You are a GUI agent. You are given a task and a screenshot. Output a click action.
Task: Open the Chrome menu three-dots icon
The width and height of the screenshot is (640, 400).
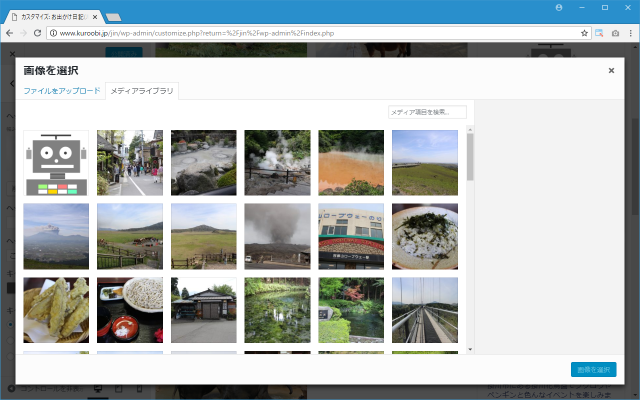(630, 33)
